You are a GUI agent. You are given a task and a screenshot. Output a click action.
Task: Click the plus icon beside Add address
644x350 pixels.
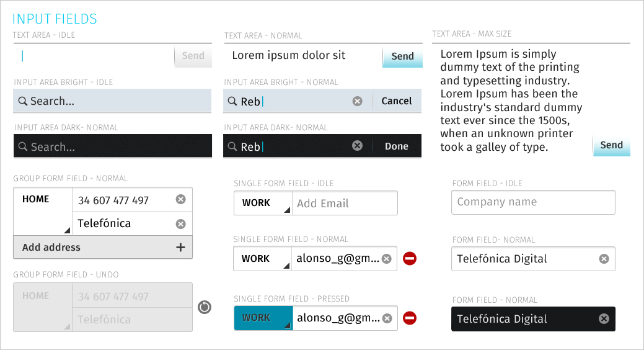coord(180,247)
